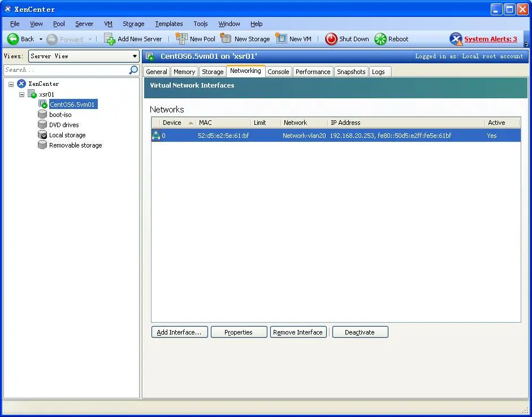Click the New Pool toolbar icon

pos(181,38)
